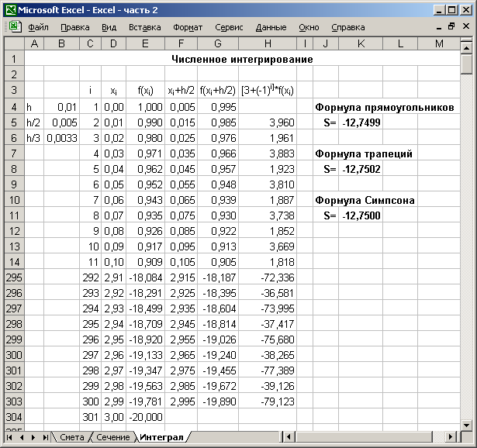This screenshot has width=477, height=448.
Task: Click cell containing 3,960
Action: click(268, 122)
